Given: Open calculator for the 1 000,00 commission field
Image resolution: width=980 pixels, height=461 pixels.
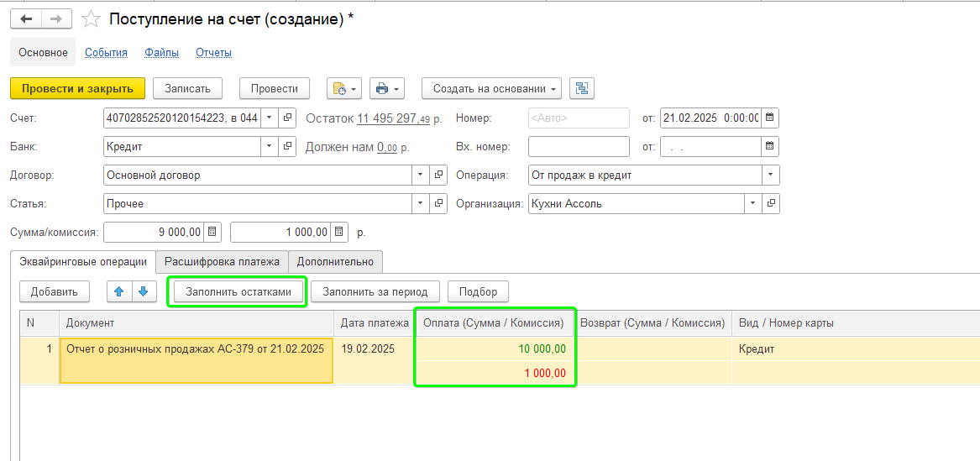Looking at the screenshot, I should [x=339, y=232].
